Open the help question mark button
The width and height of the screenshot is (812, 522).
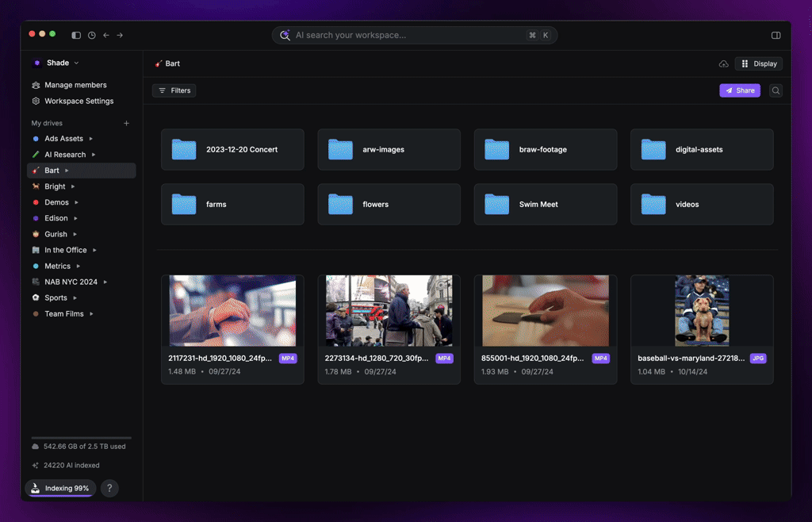click(x=109, y=489)
